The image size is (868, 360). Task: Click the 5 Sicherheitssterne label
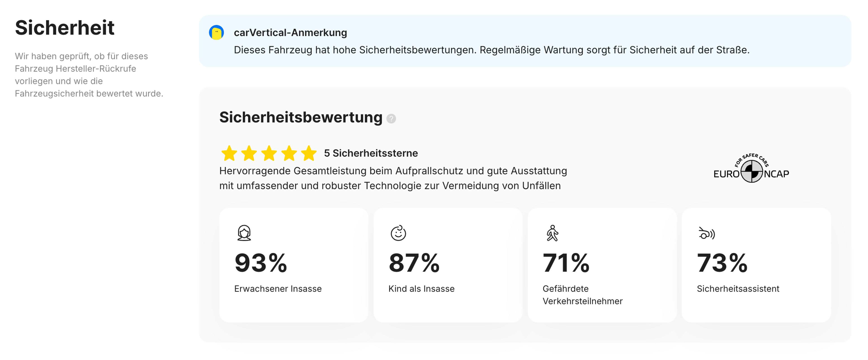(x=370, y=153)
